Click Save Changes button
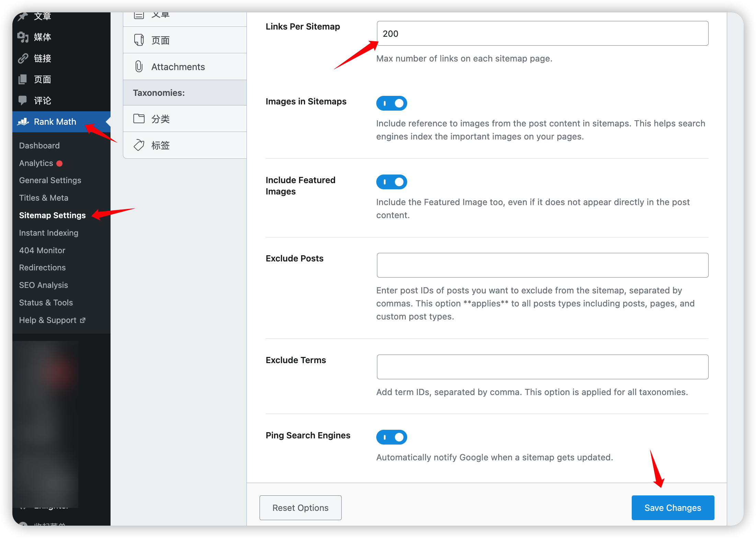 673,508
